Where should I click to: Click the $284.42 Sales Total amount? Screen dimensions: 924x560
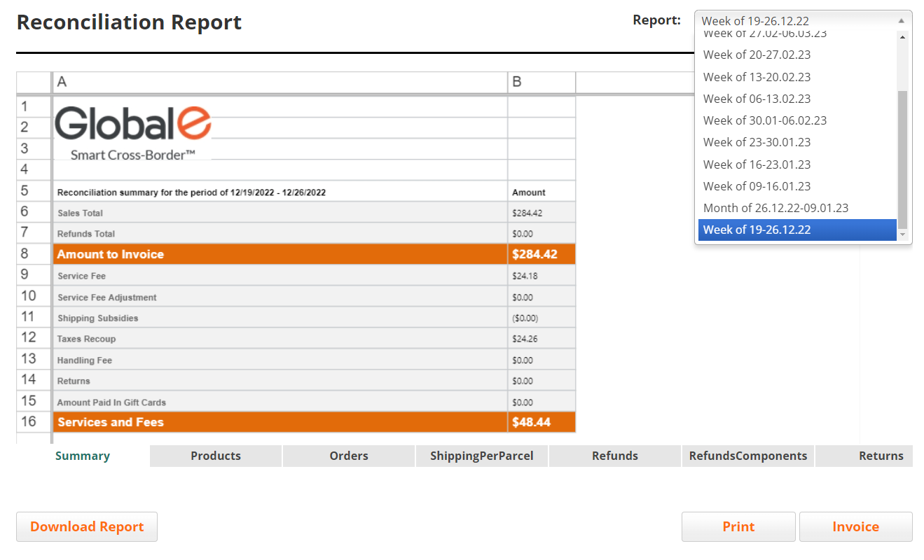click(x=542, y=213)
